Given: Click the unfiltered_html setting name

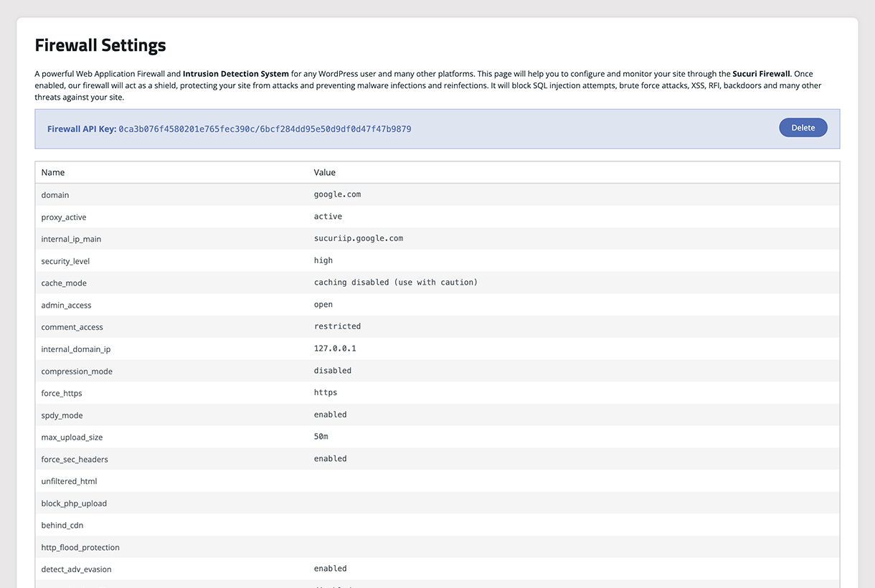Looking at the screenshot, I should pyautogui.click(x=69, y=481).
